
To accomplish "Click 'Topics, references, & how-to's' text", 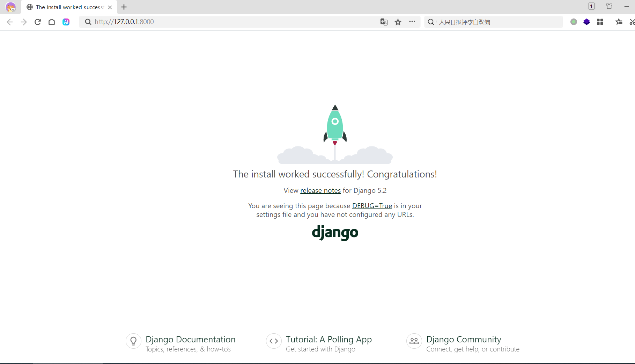I will click(188, 349).
